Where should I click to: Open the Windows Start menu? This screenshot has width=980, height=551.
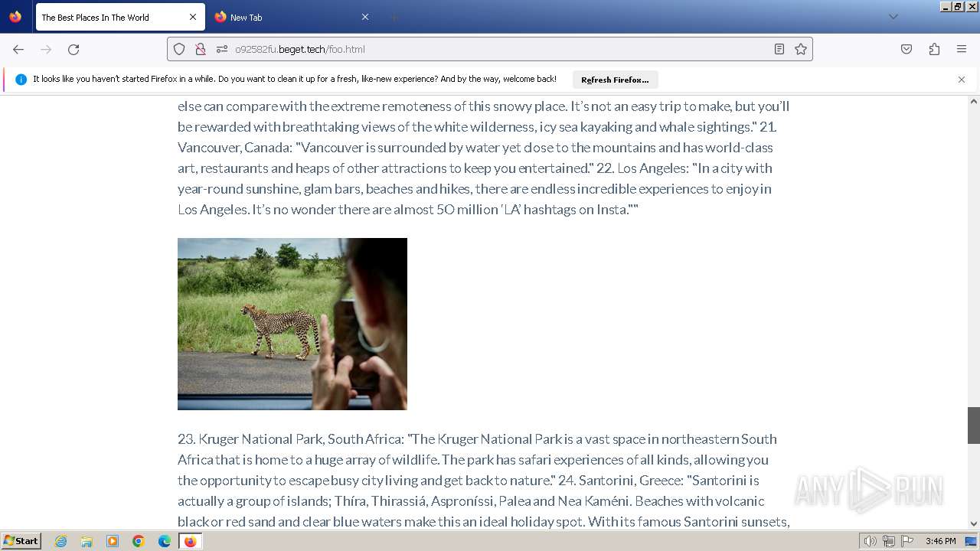[x=21, y=541]
